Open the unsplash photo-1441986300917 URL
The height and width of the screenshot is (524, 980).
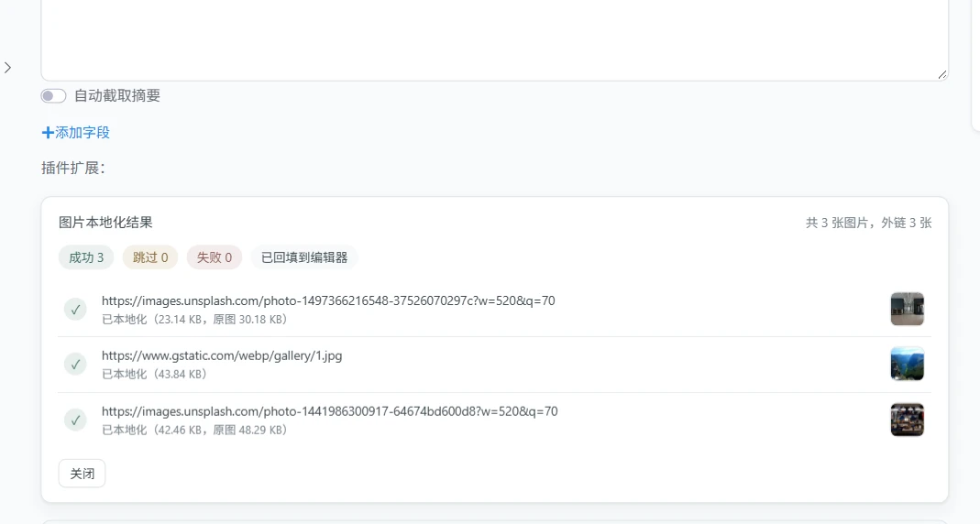pos(329,411)
